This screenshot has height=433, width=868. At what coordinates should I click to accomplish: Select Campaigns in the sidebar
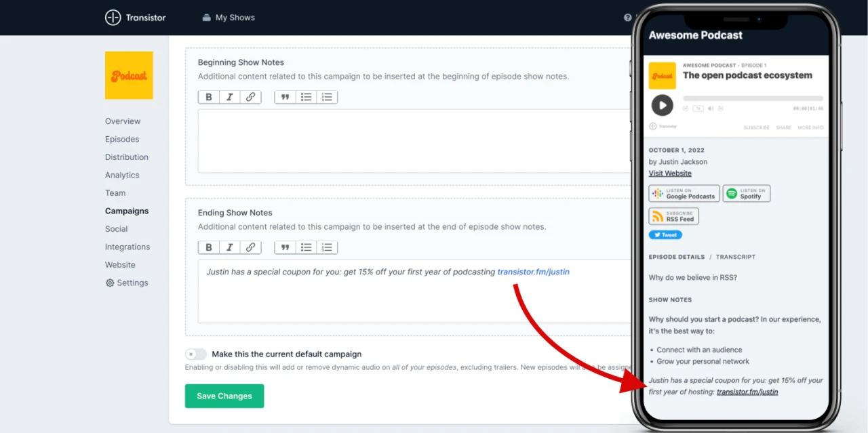point(127,211)
